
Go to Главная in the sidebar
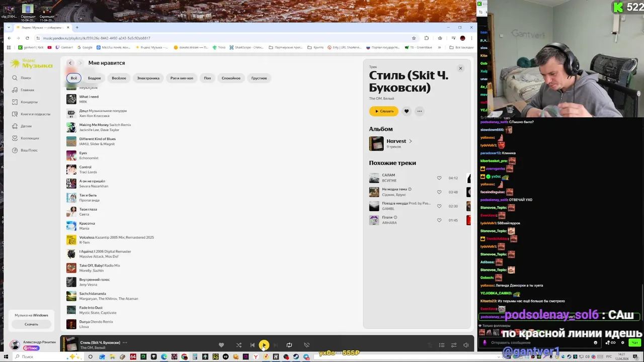23,90
